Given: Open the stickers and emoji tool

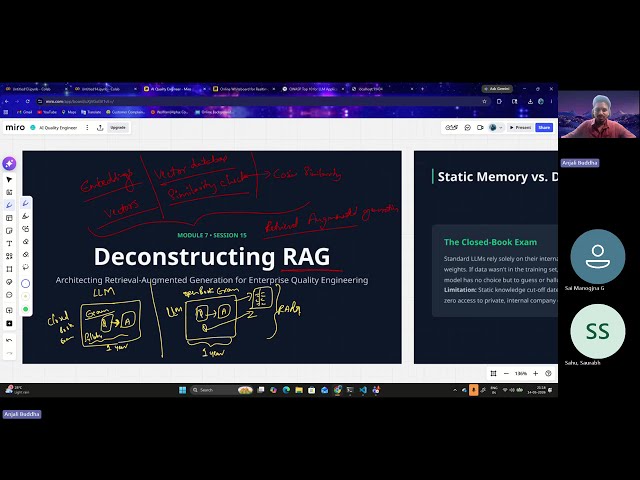Looking at the screenshot, I should click(x=9, y=282).
